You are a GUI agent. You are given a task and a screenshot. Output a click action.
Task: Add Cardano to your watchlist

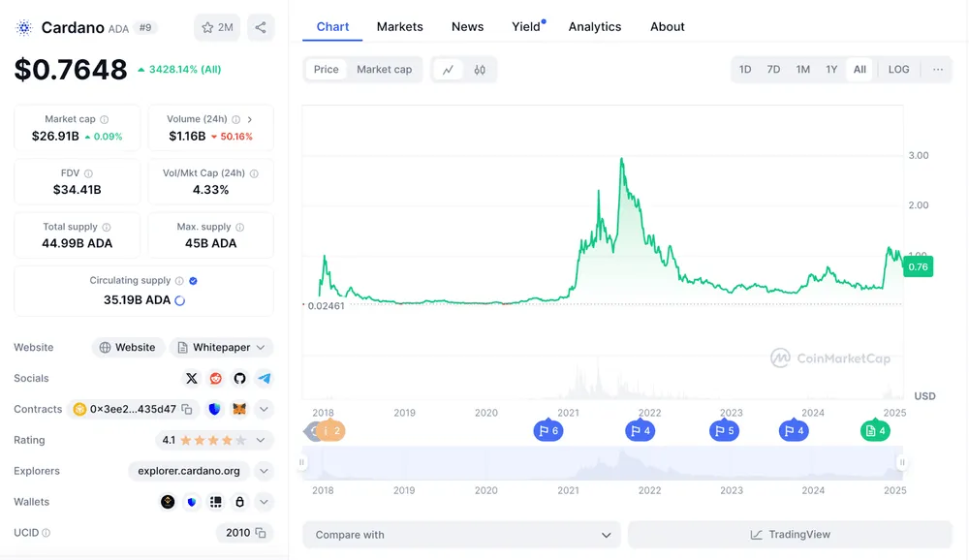pos(206,27)
